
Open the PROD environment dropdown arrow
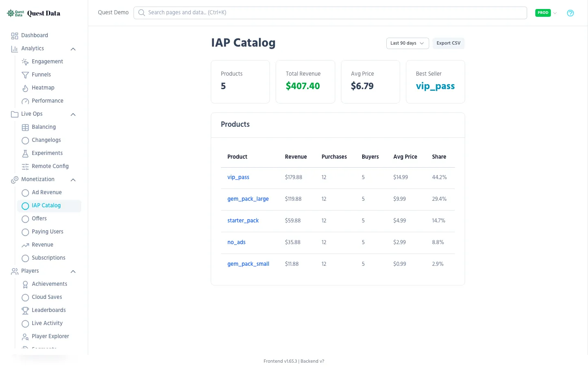point(555,13)
